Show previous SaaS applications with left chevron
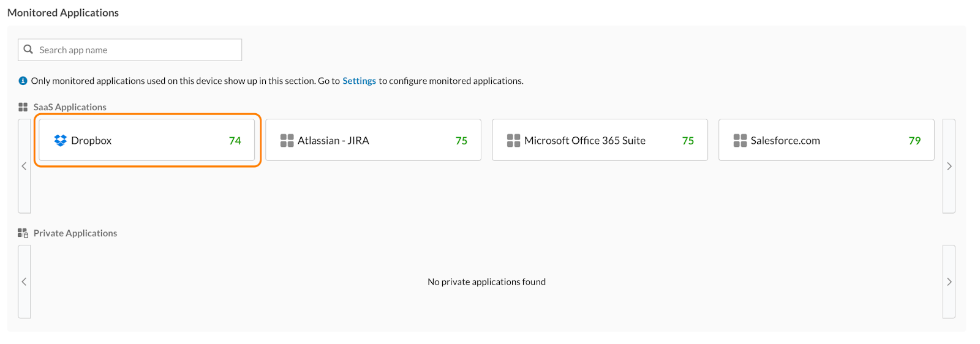The image size is (980, 344). [x=24, y=166]
